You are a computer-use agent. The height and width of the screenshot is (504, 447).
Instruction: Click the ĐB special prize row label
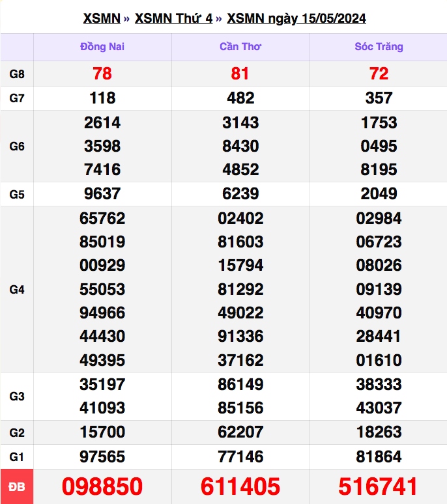(17, 486)
